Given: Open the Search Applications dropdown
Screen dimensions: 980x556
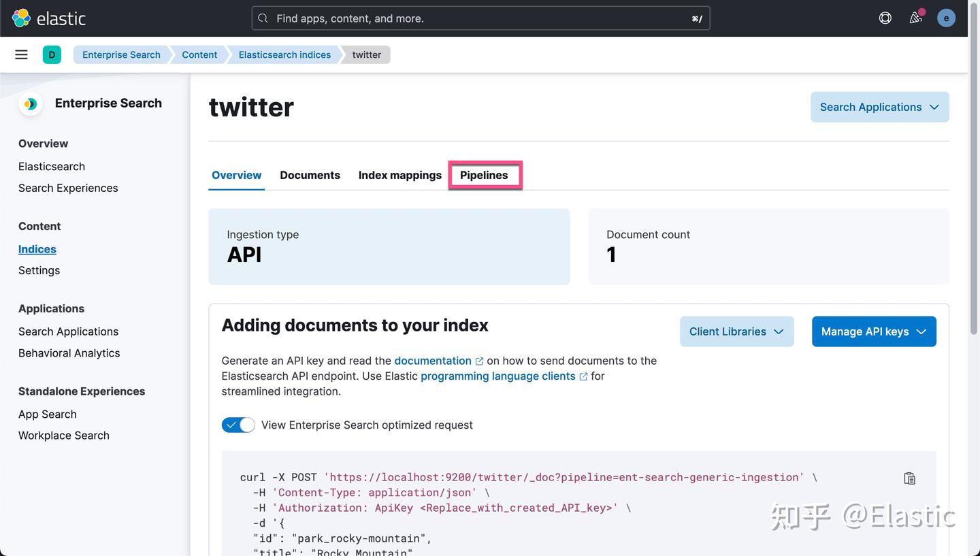Looking at the screenshot, I should [879, 107].
